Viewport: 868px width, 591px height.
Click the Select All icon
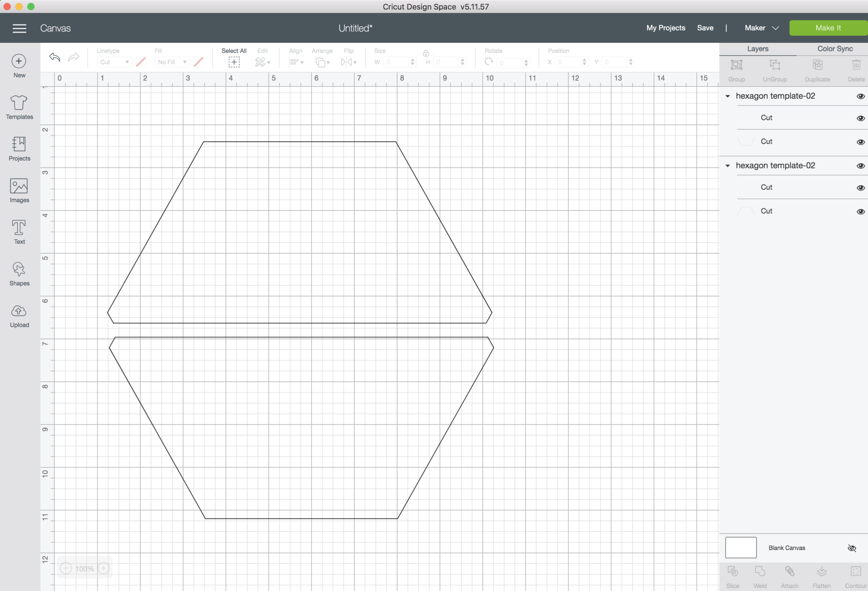[234, 62]
